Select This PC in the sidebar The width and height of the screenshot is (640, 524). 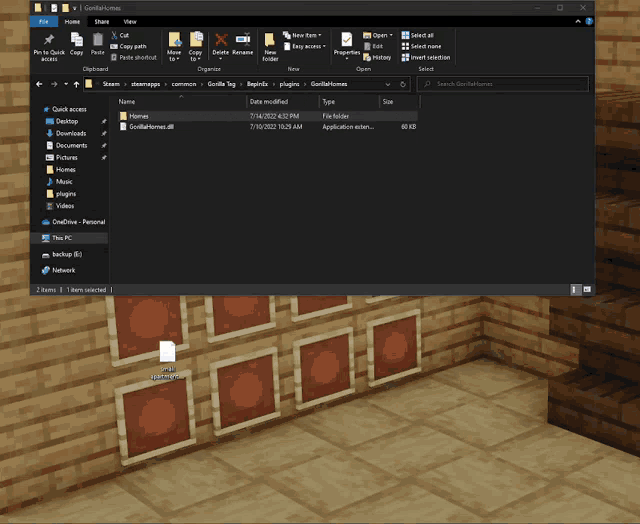click(69, 238)
